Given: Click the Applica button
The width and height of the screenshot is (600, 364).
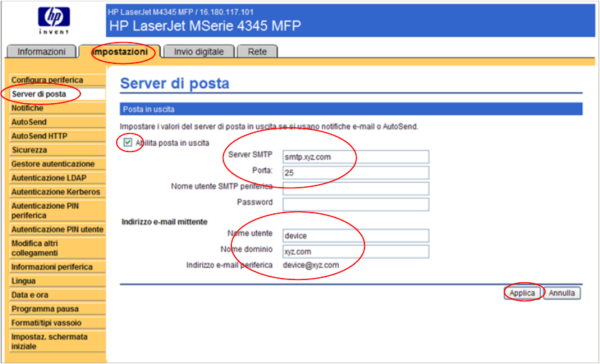Looking at the screenshot, I should (522, 293).
